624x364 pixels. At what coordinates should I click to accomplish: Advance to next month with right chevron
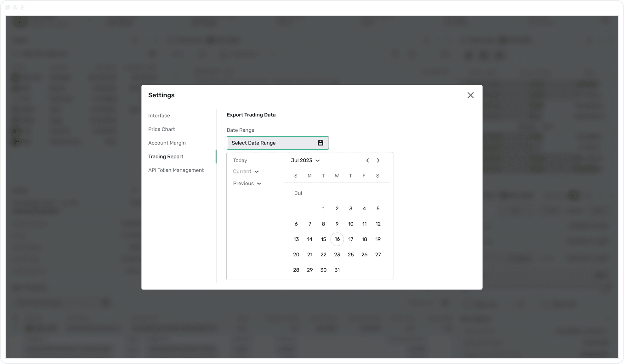[378, 161]
